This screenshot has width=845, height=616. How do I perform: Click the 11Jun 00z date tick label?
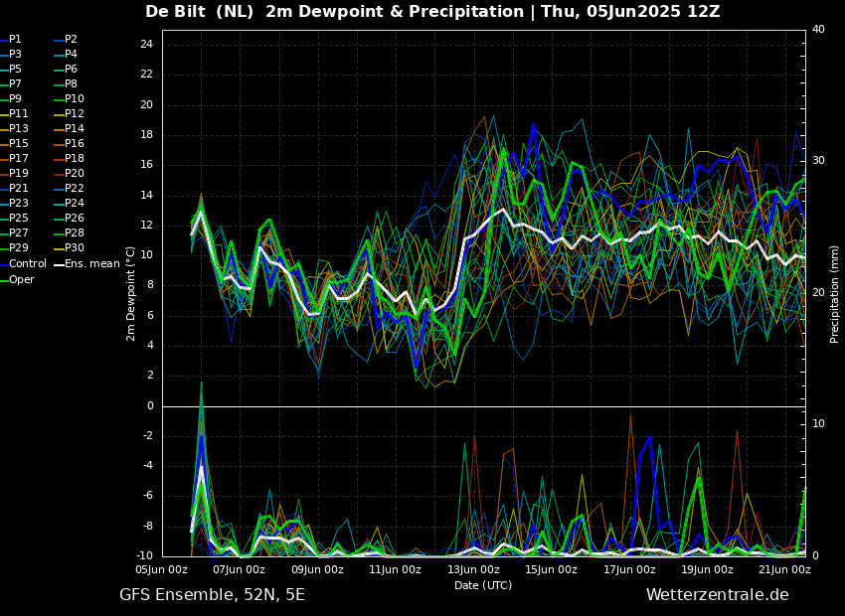coord(395,569)
